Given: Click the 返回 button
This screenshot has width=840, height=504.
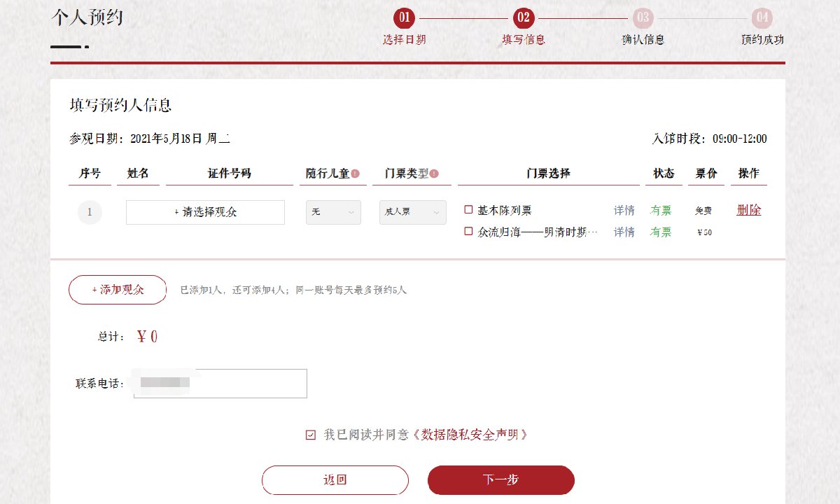Looking at the screenshot, I should (x=335, y=480).
